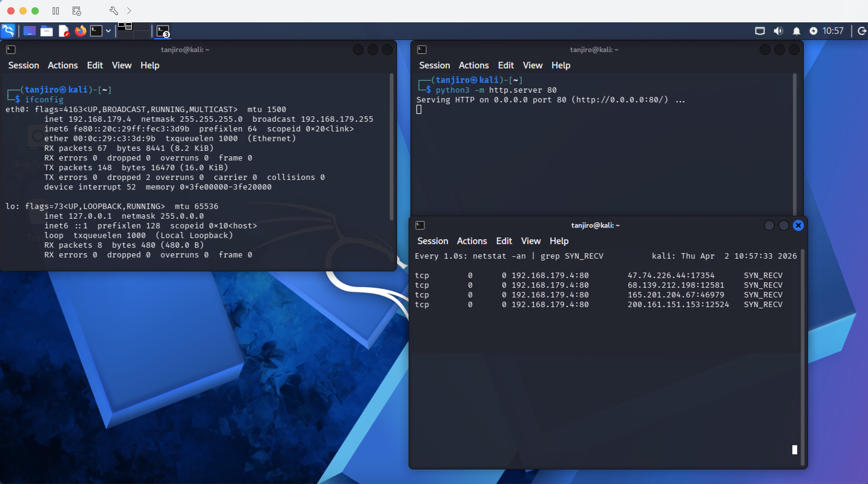Open the file manager from the taskbar
Image resolution: width=868 pixels, height=484 pixels.
(47, 31)
